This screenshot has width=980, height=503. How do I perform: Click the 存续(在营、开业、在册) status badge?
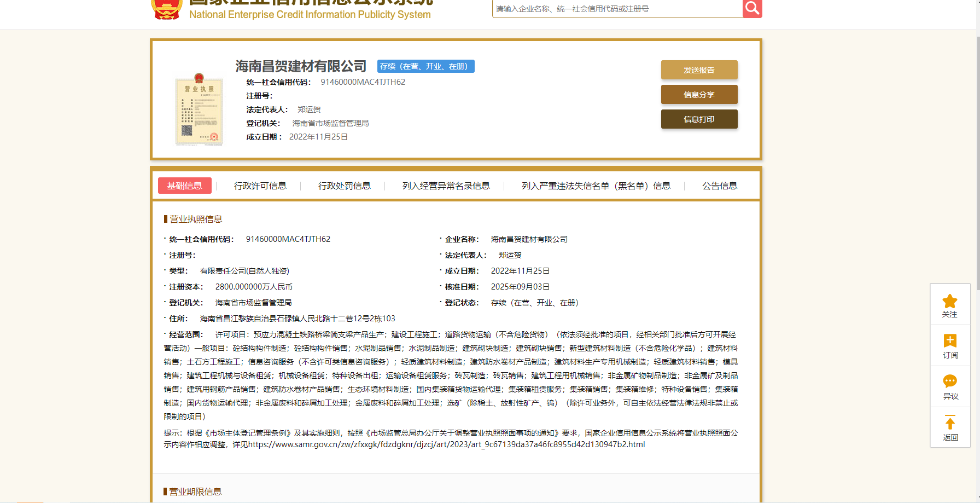[426, 66]
